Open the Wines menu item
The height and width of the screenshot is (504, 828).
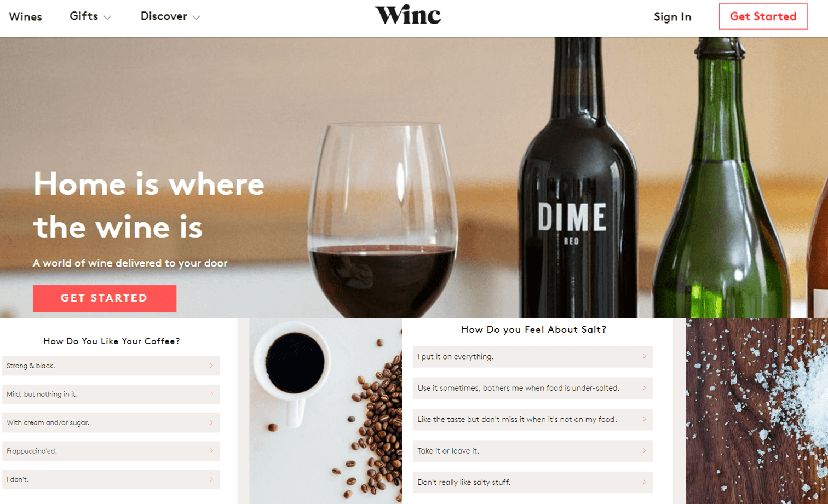pyautogui.click(x=25, y=16)
